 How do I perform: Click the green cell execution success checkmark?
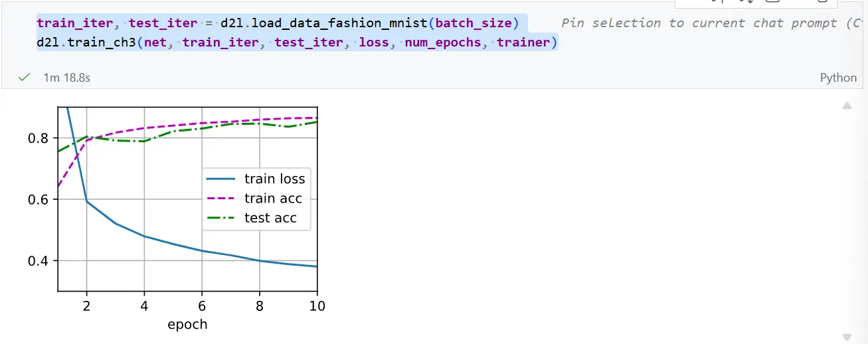click(x=25, y=78)
